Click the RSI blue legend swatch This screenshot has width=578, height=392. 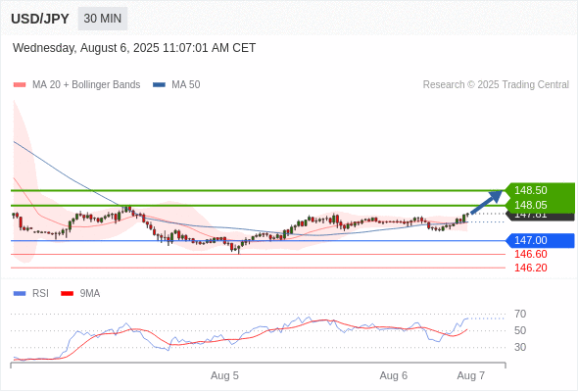(x=20, y=294)
